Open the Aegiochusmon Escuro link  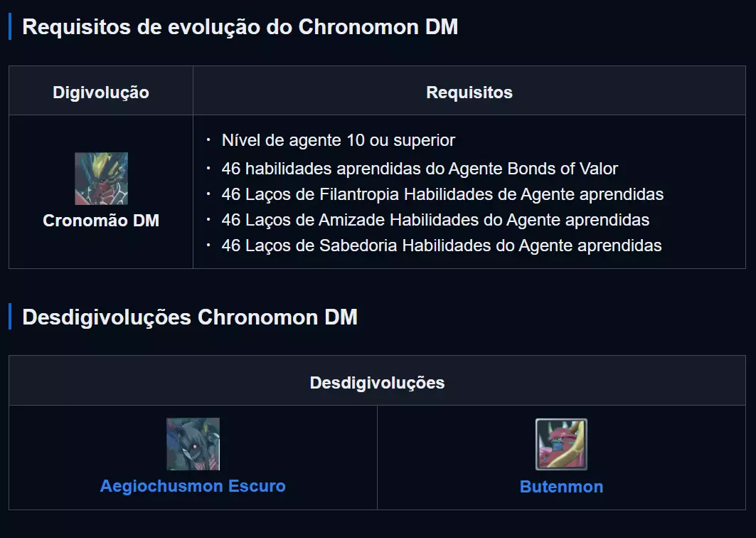click(193, 487)
